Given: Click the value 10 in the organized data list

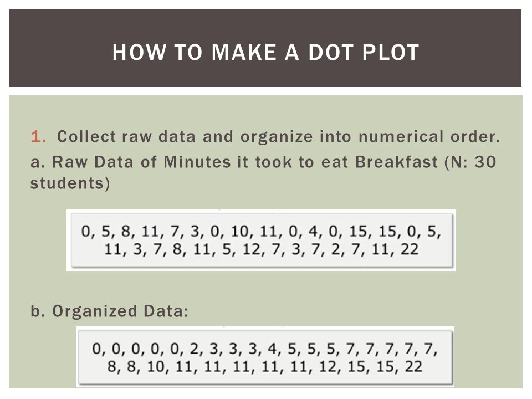Looking at the screenshot, I should (156, 366).
